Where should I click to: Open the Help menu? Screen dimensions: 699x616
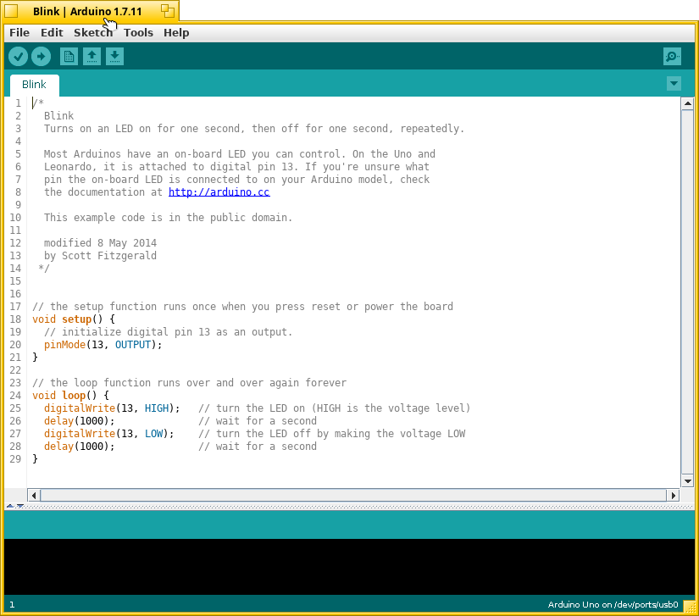(x=176, y=32)
